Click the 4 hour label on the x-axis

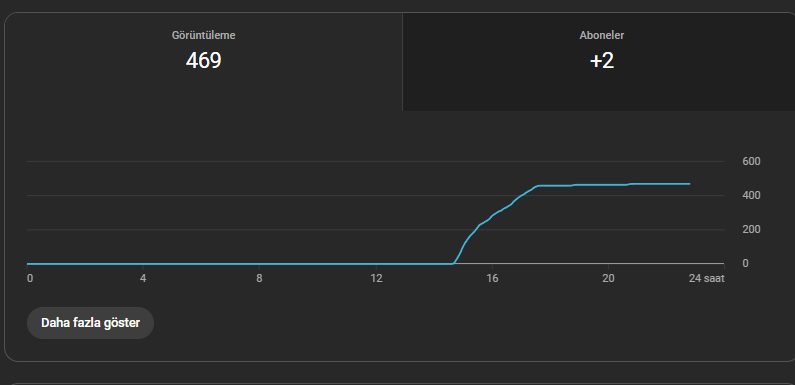point(143,278)
